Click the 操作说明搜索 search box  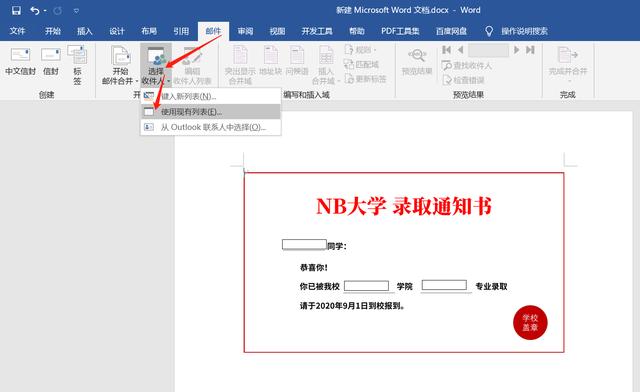coord(524,31)
